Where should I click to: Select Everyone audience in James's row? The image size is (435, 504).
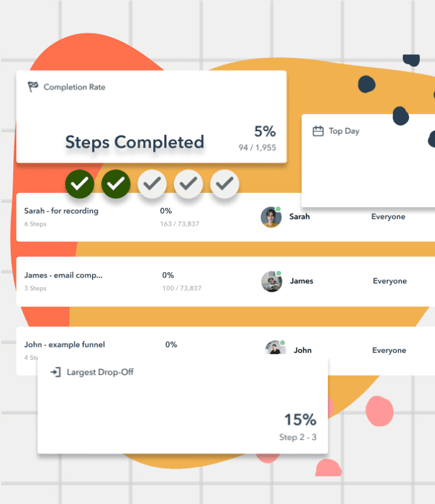(390, 281)
